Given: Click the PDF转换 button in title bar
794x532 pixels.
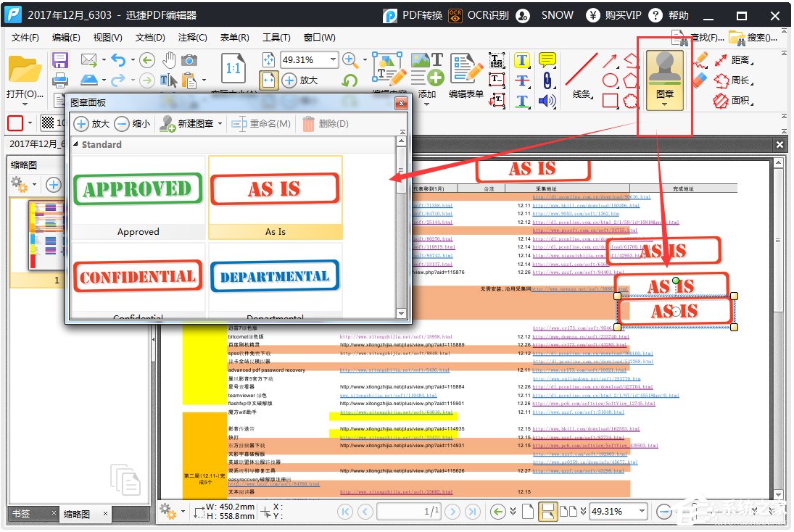Looking at the screenshot, I should pyautogui.click(x=413, y=15).
